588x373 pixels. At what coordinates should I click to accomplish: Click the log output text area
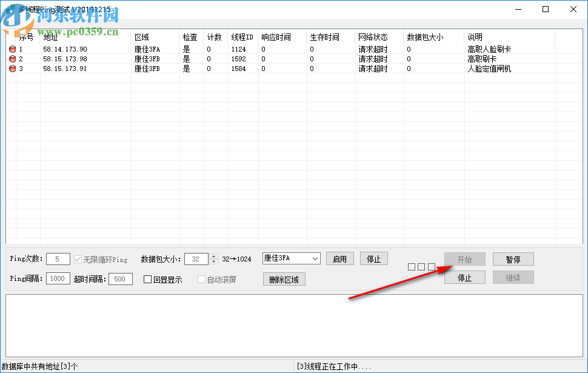(x=294, y=326)
